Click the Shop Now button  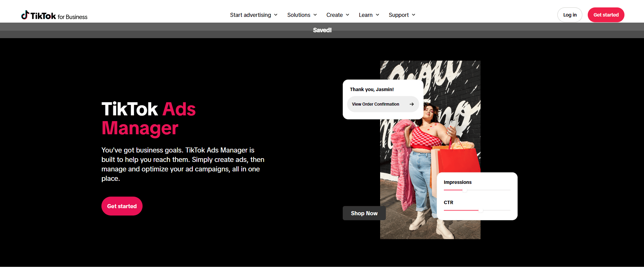[x=364, y=213]
